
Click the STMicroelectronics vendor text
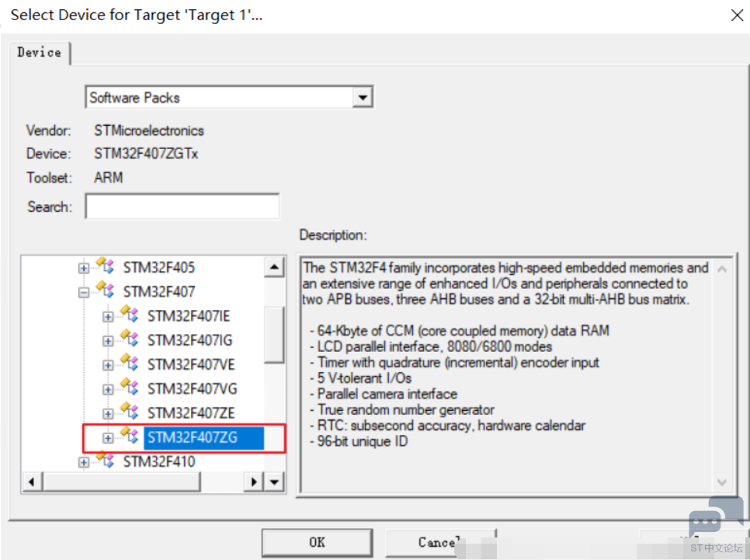[149, 130]
